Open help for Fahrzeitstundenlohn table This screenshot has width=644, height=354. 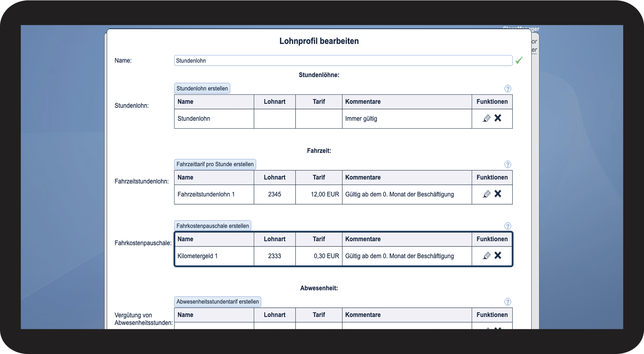[508, 164]
